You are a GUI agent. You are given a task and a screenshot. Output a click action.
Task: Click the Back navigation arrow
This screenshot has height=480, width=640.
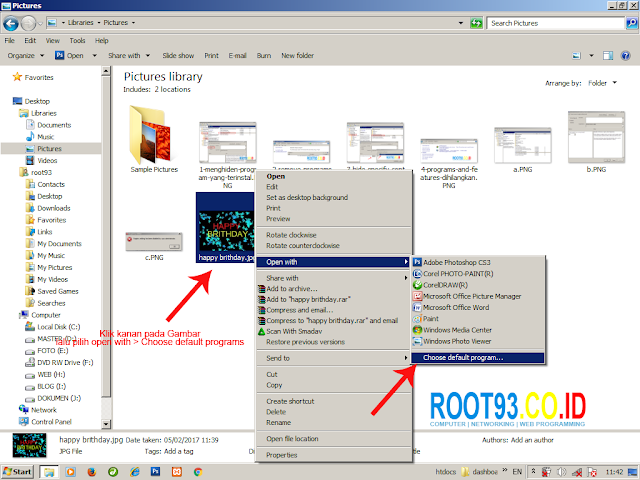point(11,23)
